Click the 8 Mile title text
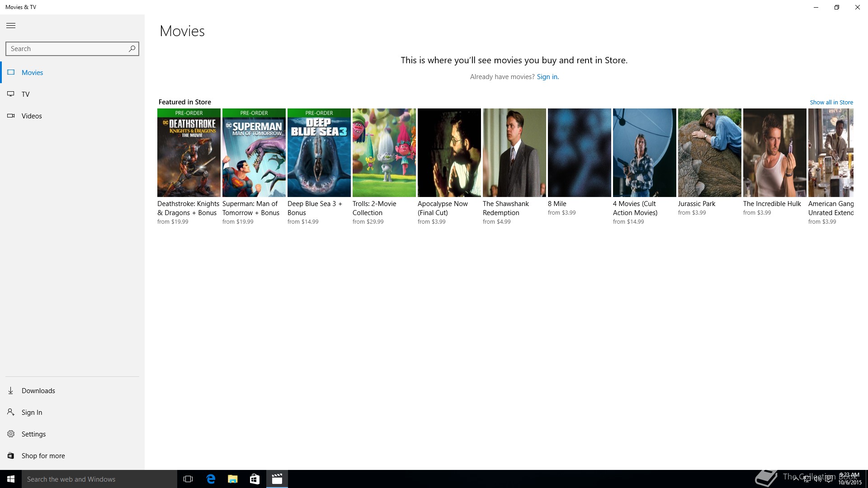 pyautogui.click(x=557, y=204)
